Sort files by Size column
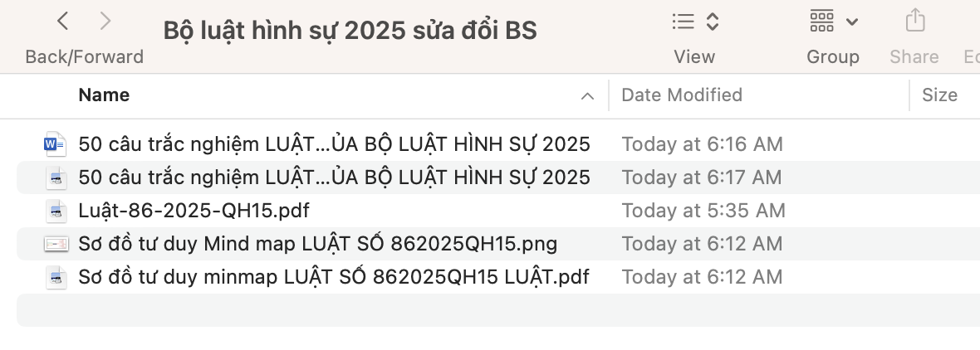Image resolution: width=980 pixels, height=350 pixels. point(939,95)
